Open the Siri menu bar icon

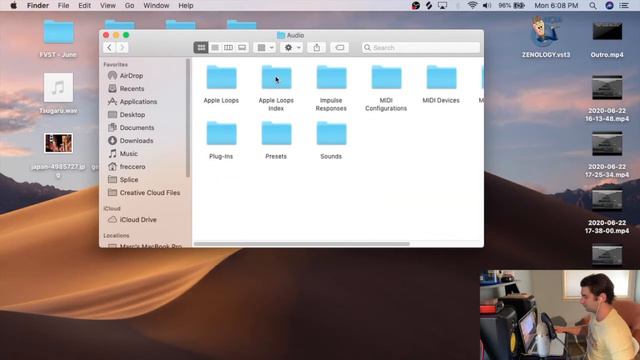pyautogui.click(x=609, y=6)
